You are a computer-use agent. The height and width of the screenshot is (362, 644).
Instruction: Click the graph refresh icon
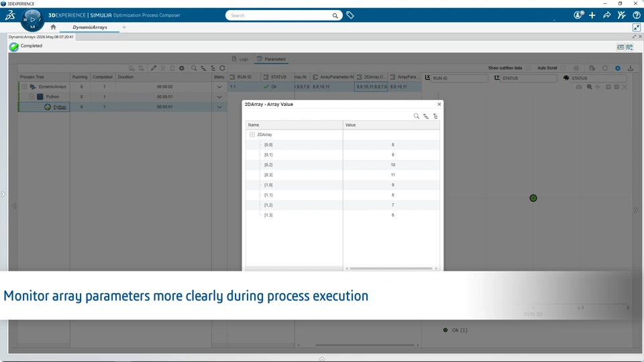point(605,68)
